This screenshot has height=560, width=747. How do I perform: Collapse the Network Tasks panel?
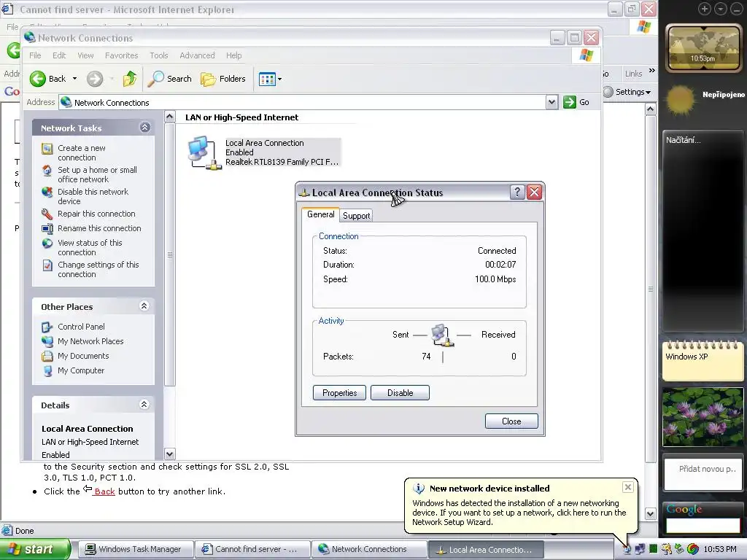[145, 127]
